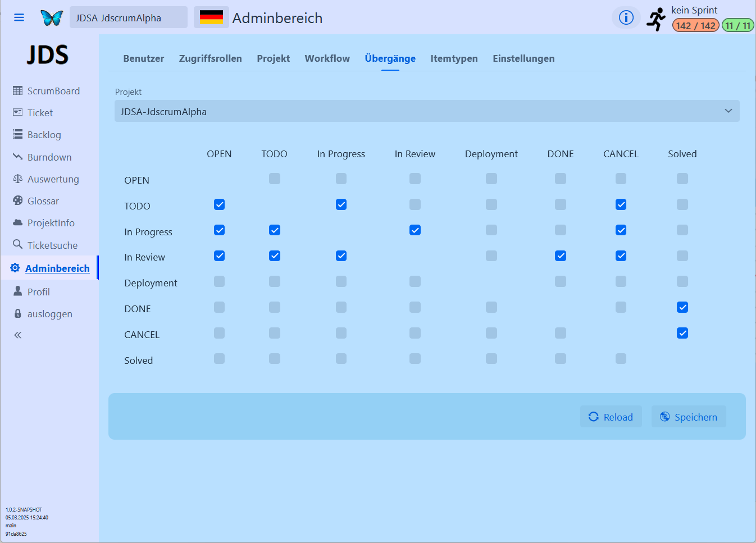This screenshot has width=756, height=543.
Task: Go to Backlog page
Action: [x=44, y=135]
